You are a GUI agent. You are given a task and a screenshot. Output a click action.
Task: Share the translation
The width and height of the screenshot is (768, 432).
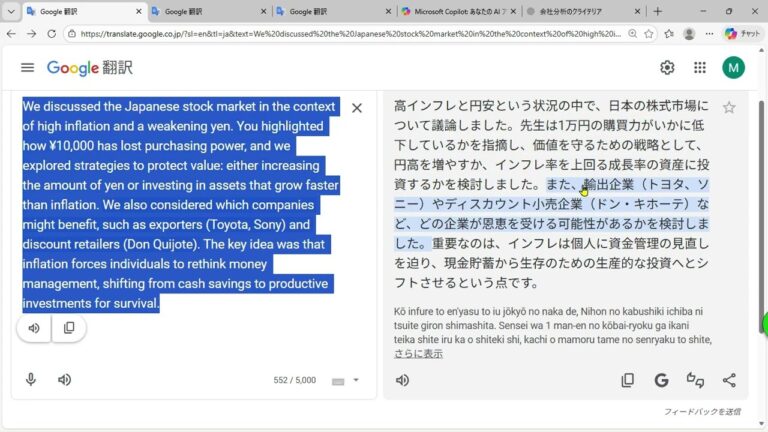729,380
